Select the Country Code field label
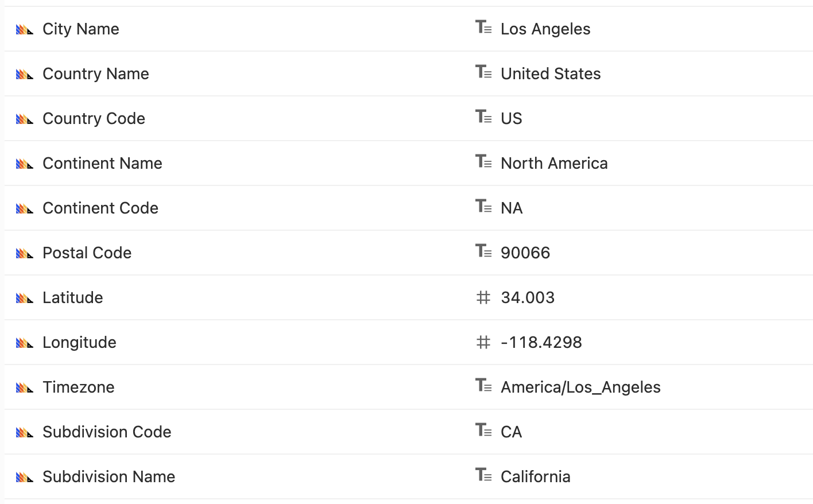The image size is (813, 504). 94,118
